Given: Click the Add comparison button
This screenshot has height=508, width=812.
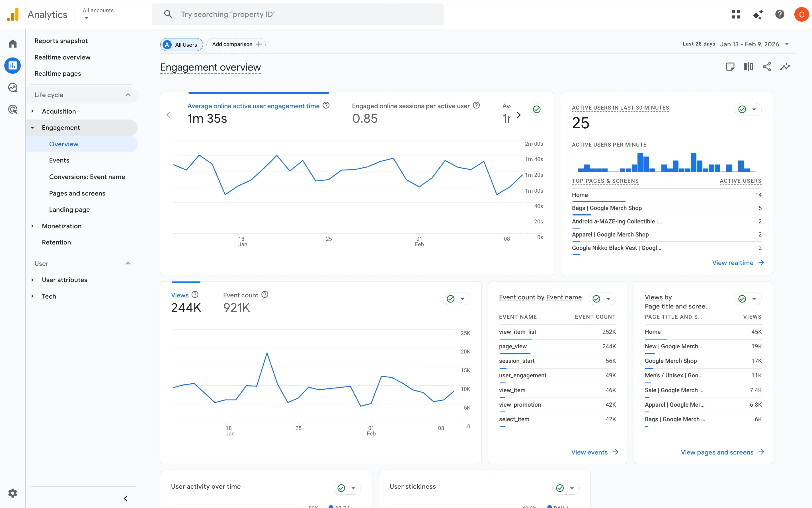Looking at the screenshot, I should pos(236,44).
